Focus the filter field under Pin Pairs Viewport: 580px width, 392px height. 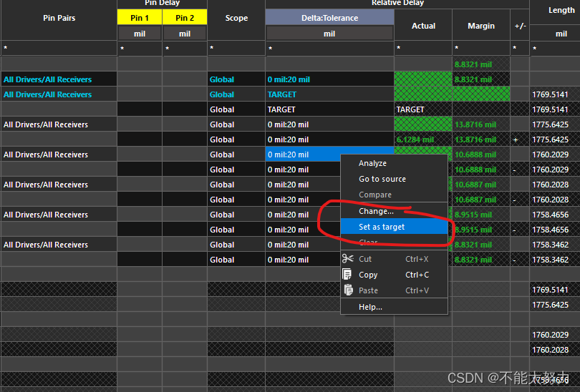point(58,49)
